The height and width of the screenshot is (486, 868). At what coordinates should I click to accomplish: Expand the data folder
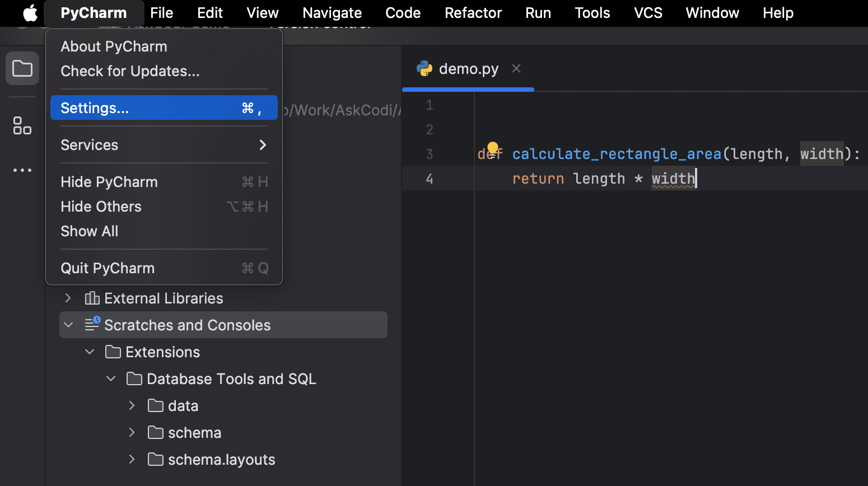(x=132, y=405)
